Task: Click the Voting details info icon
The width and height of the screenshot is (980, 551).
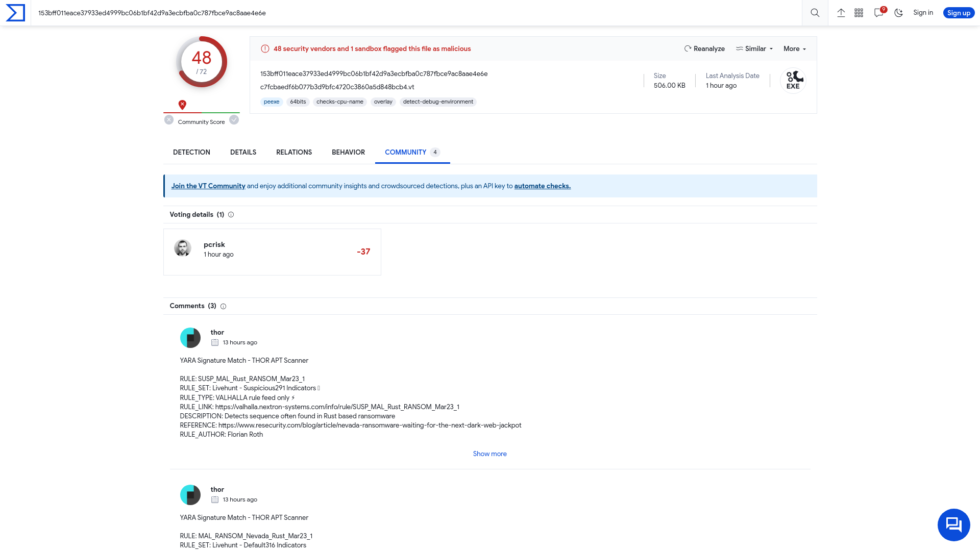Action: tap(231, 215)
